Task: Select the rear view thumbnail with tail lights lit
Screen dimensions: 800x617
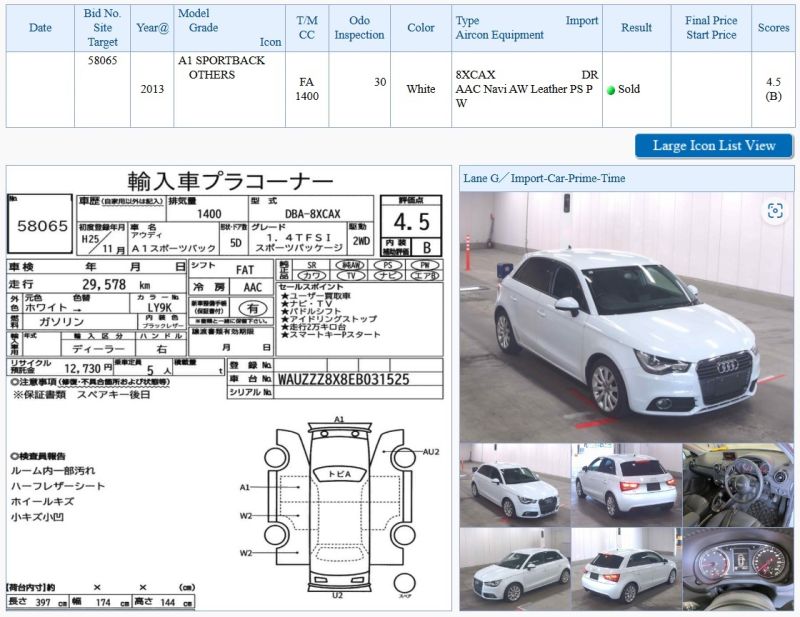Action: point(627,485)
